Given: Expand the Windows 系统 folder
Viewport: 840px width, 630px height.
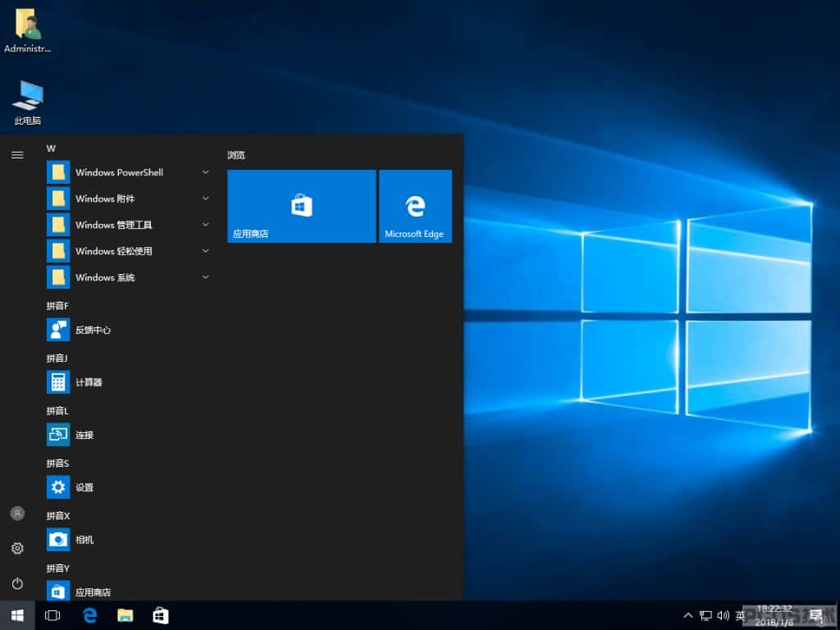Looking at the screenshot, I should click(x=129, y=277).
